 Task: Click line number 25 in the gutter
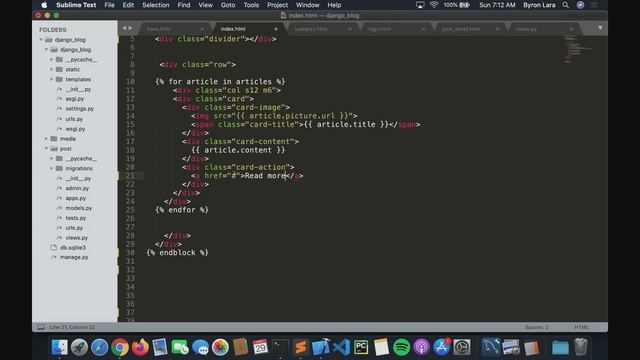pos(130,210)
